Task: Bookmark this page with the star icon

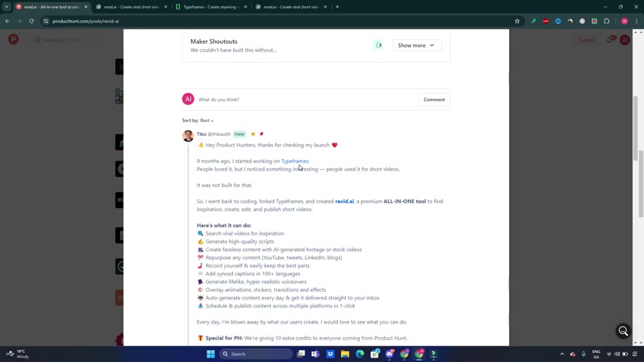Action: point(517,21)
